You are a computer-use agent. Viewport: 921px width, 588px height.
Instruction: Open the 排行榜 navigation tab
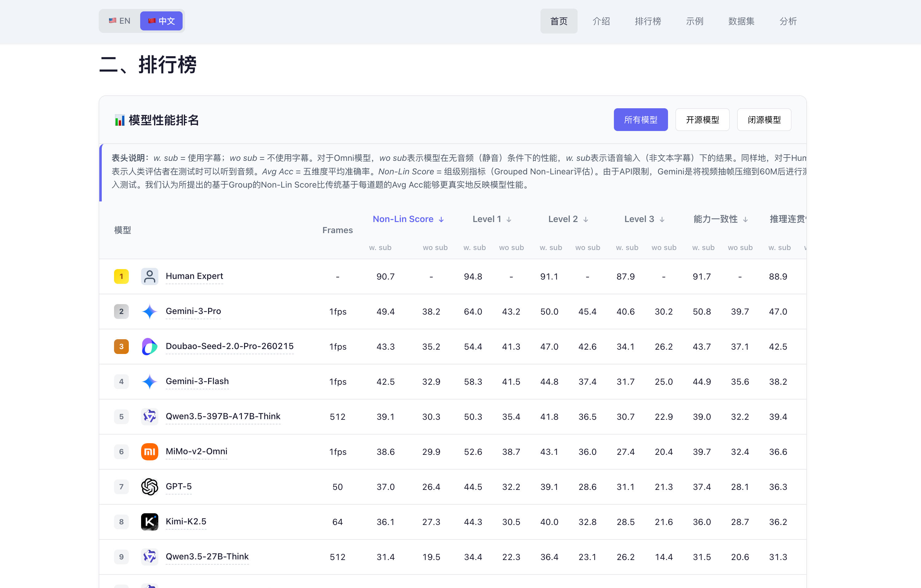pos(647,22)
